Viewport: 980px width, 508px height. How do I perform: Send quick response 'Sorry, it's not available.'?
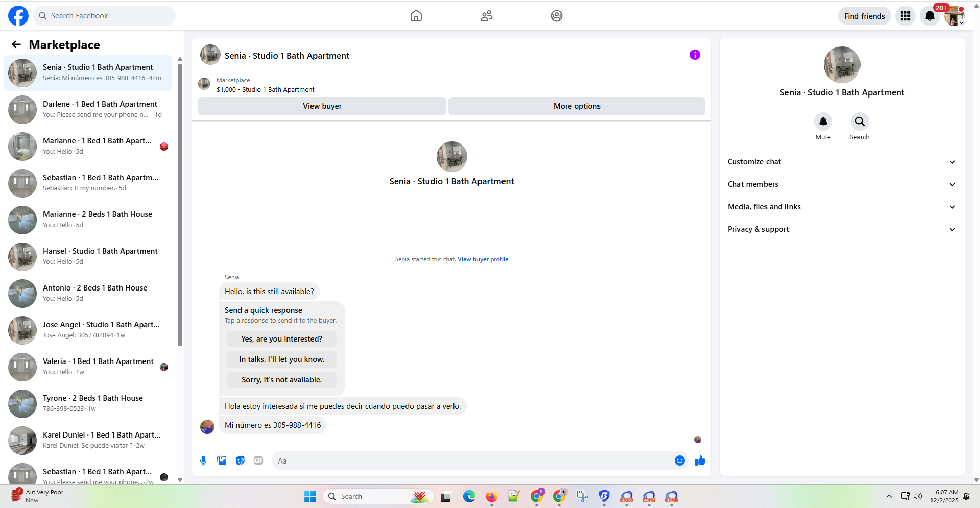pyautogui.click(x=281, y=380)
